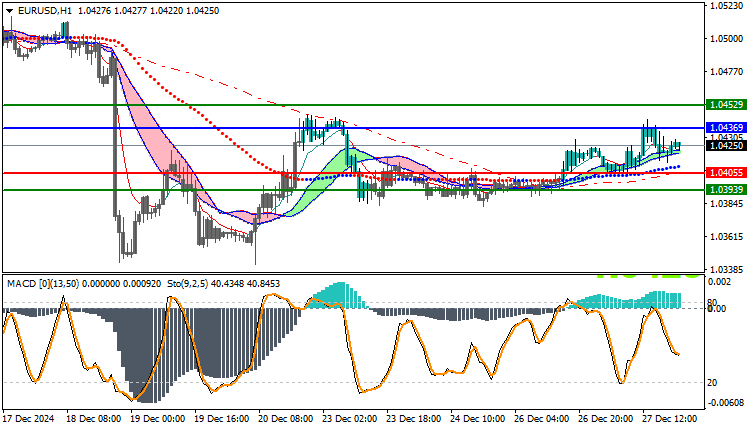The height and width of the screenshot is (430, 750).
Task: Click the 1.04770 price axis label
Action: pyautogui.click(x=727, y=72)
